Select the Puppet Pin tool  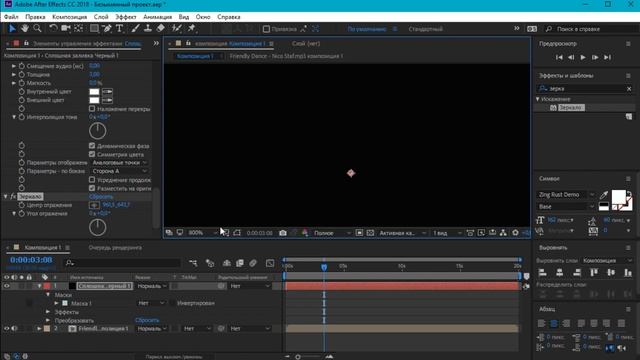click(x=191, y=28)
